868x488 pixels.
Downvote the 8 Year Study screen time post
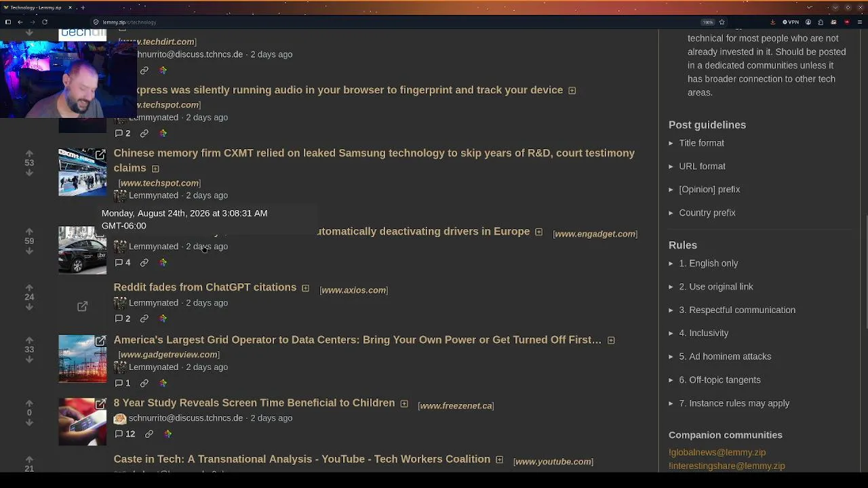coord(29,422)
